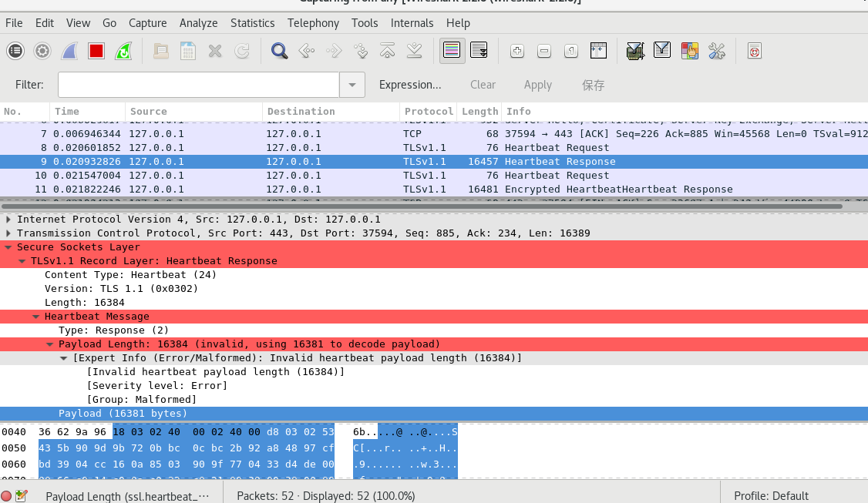This screenshot has height=503, width=868.
Task: Jump to the first packet icon
Action: 388,51
